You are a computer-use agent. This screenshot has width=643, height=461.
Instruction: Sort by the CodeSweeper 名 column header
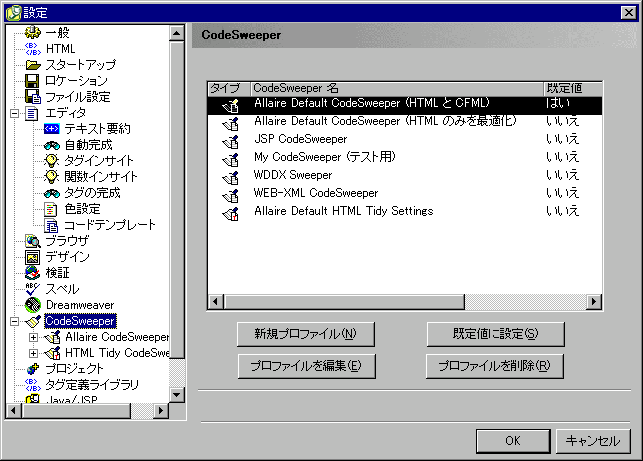tap(397, 88)
